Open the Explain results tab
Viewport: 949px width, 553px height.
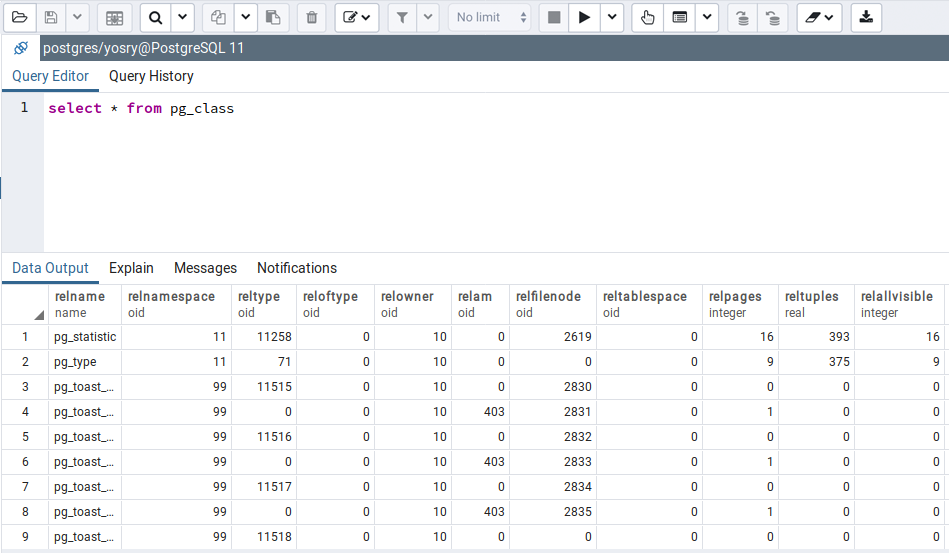(x=131, y=268)
